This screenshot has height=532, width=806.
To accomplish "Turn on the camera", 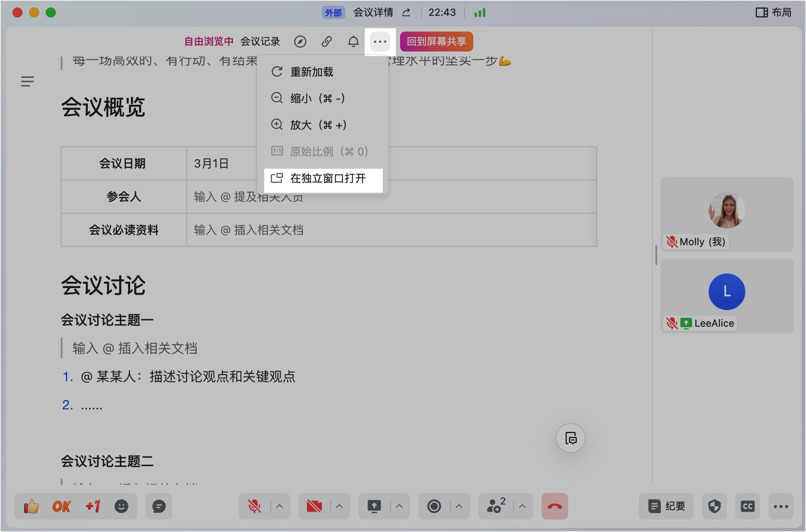I will pyautogui.click(x=314, y=506).
